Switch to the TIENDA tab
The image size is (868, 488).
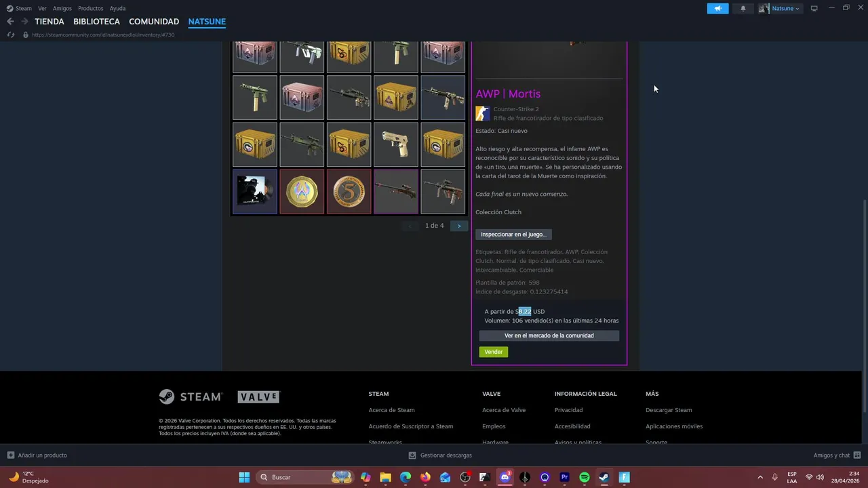(50, 22)
